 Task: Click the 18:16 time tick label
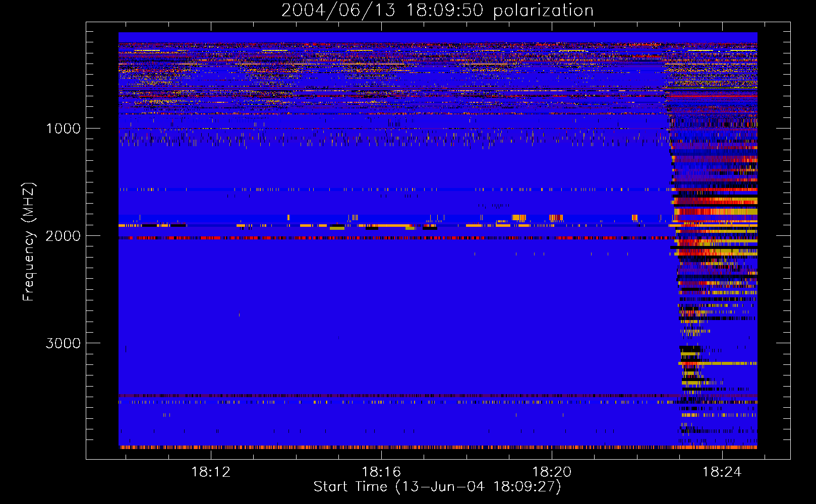click(x=381, y=472)
